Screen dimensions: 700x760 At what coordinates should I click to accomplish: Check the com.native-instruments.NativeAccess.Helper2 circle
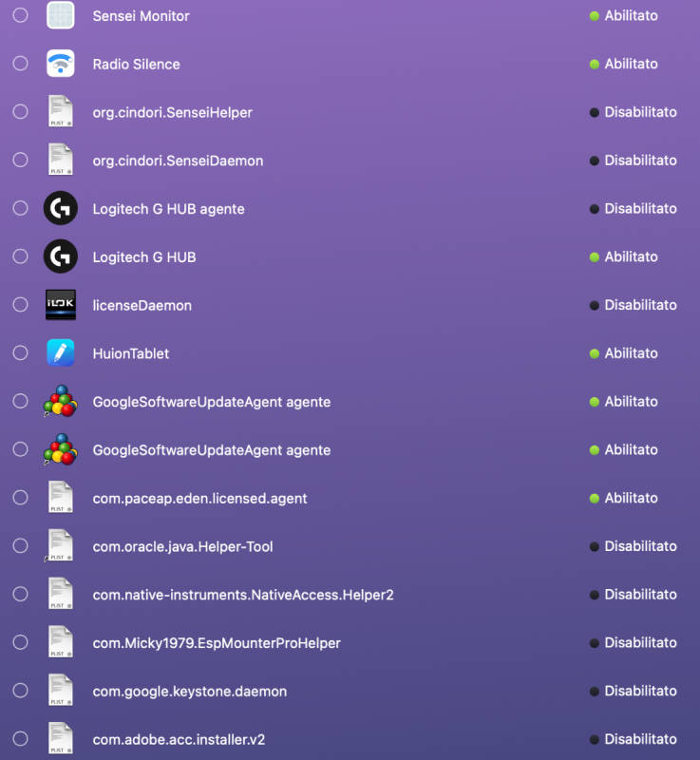[20, 594]
